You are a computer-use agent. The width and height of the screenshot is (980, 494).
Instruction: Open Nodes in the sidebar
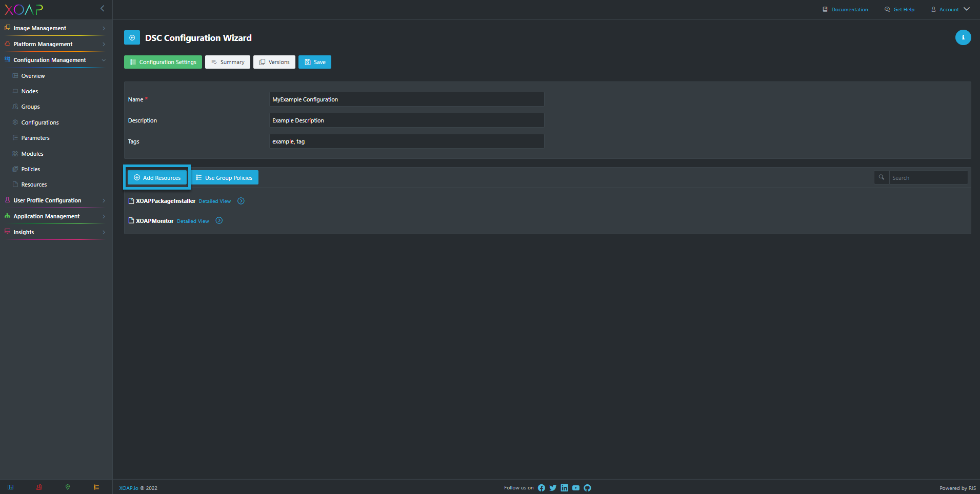point(30,91)
